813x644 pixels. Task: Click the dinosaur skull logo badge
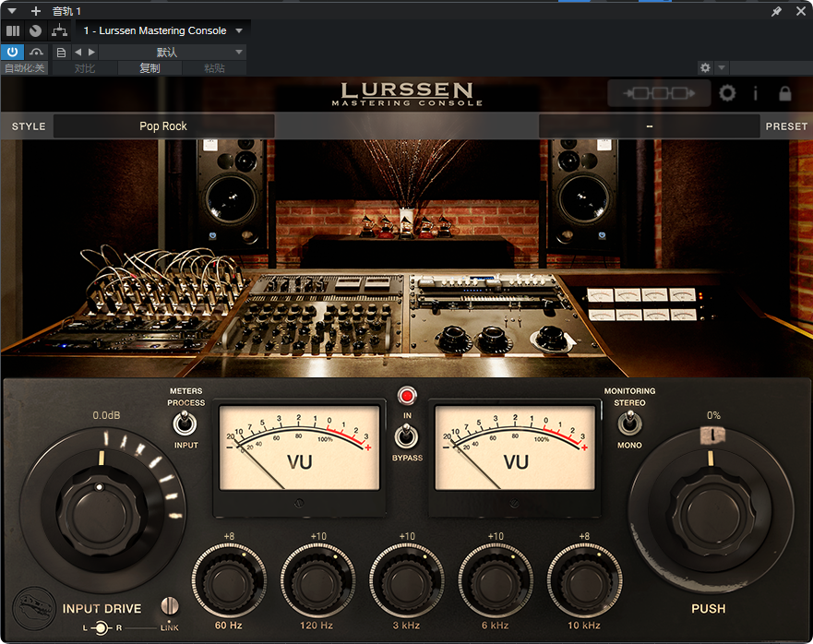pos(34,609)
